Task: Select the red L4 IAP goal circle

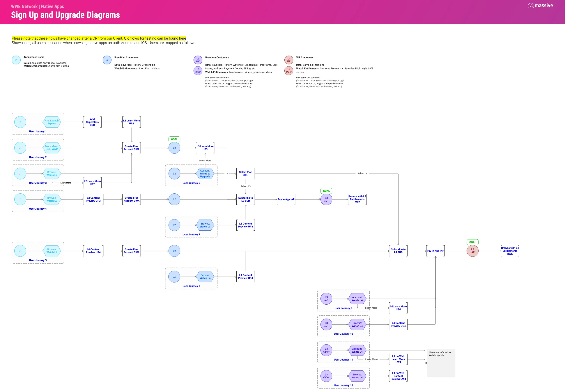Action: [x=473, y=251]
